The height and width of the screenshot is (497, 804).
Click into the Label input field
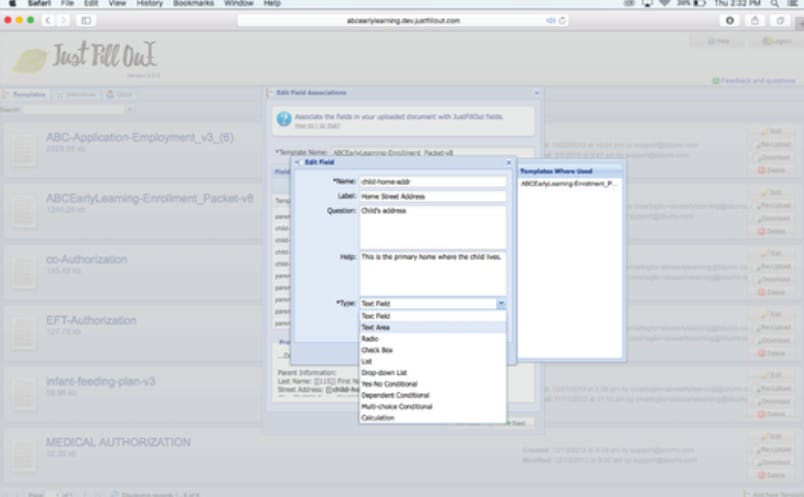(432, 196)
